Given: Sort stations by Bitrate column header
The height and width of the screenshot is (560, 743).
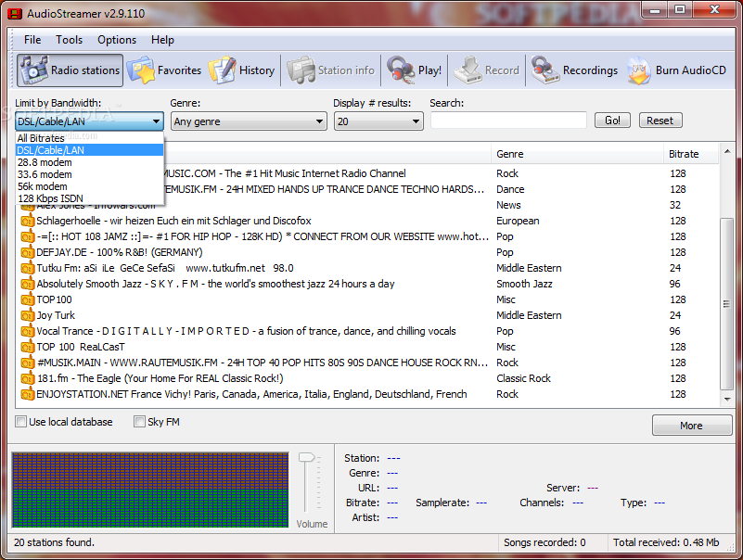Looking at the screenshot, I should (690, 154).
